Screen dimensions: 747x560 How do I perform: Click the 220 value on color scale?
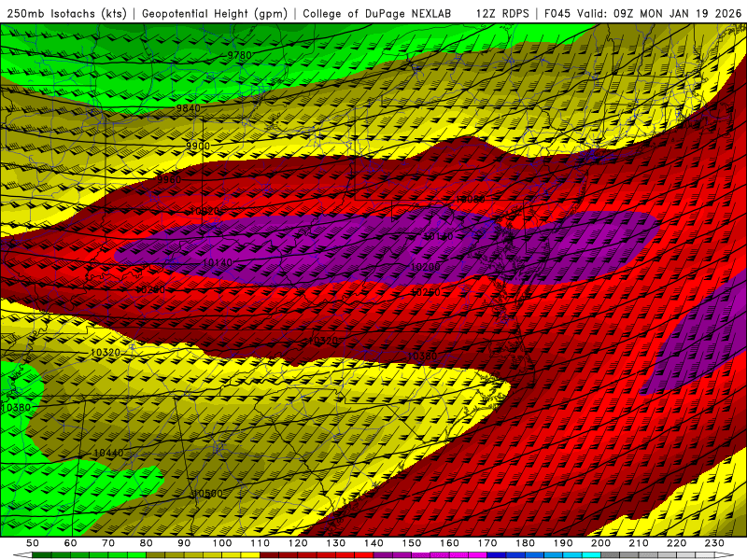pos(676,543)
